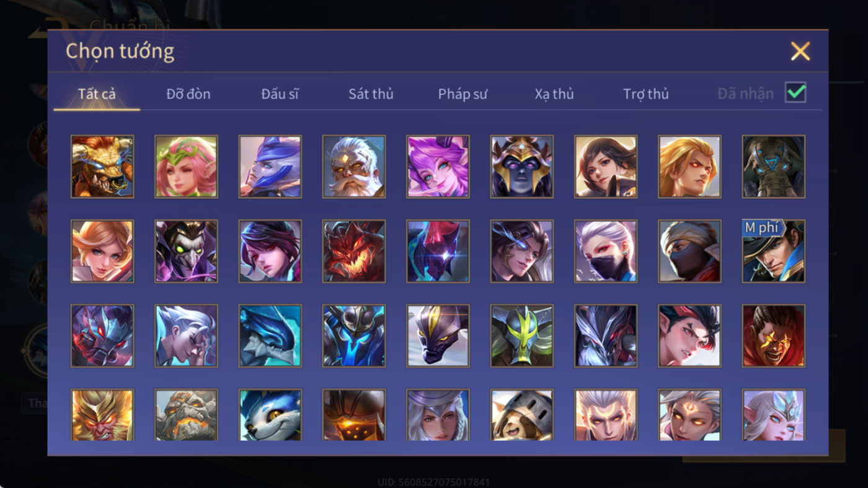Choose the rock golem hero portrait
The height and width of the screenshot is (488, 868).
pyautogui.click(x=186, y=415)
